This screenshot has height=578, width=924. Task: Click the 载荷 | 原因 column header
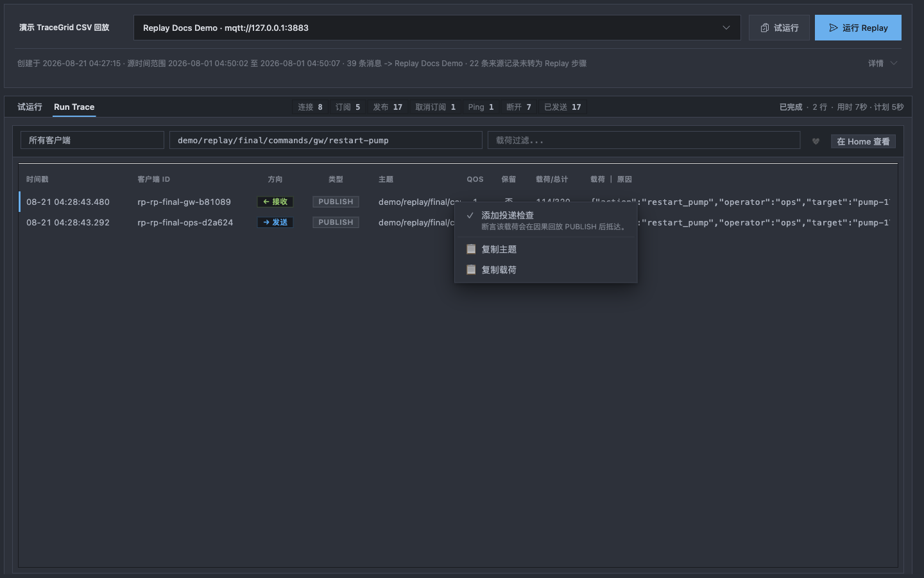click(611, 179)
